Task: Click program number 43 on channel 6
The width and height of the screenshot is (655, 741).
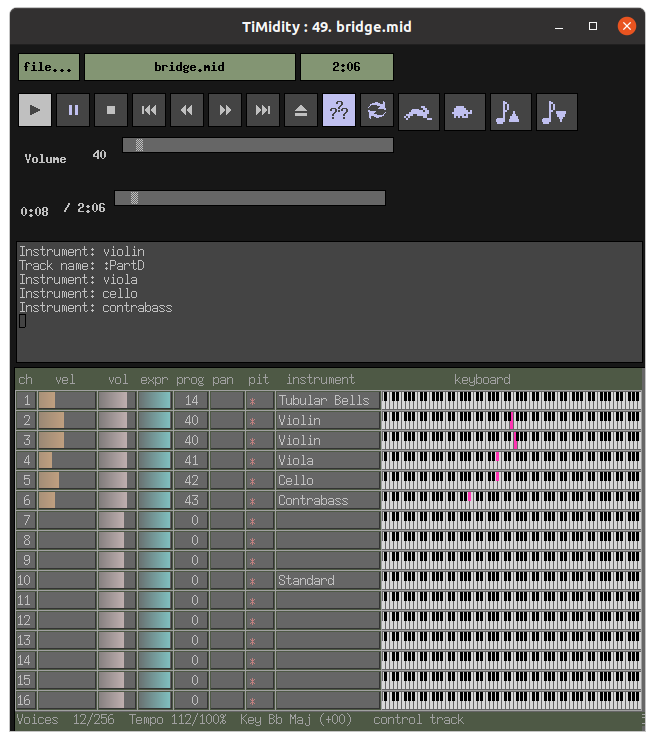Action: pos(191,500)
